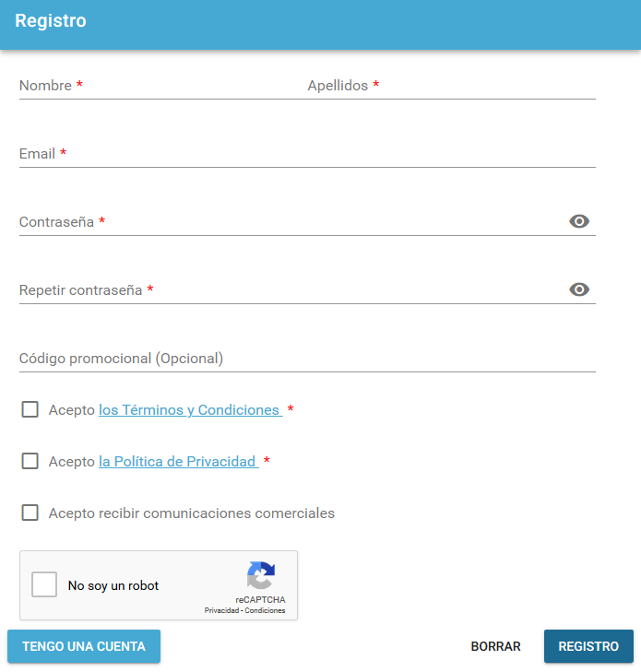This screenshot has width=641, height=672.
Task: Submit the form with REGISTRO button
Action: click(x=588, y=646)
